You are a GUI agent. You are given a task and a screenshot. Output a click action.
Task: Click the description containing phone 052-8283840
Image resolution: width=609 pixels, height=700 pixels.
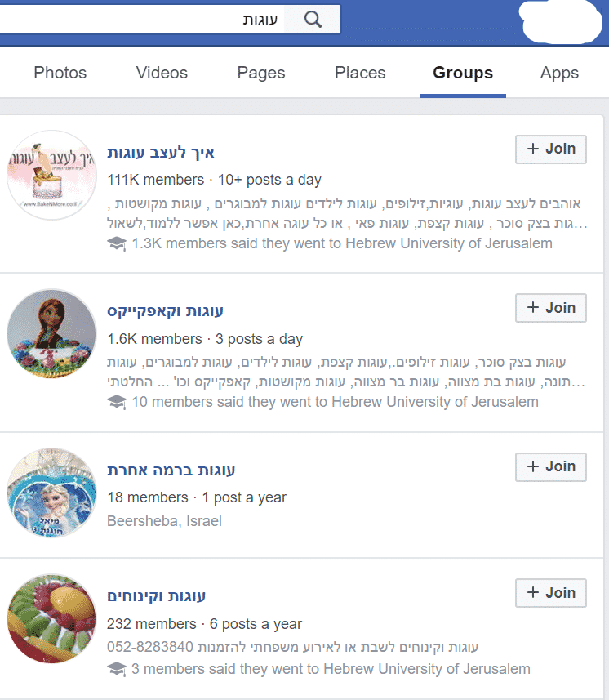tap(292, 647)
